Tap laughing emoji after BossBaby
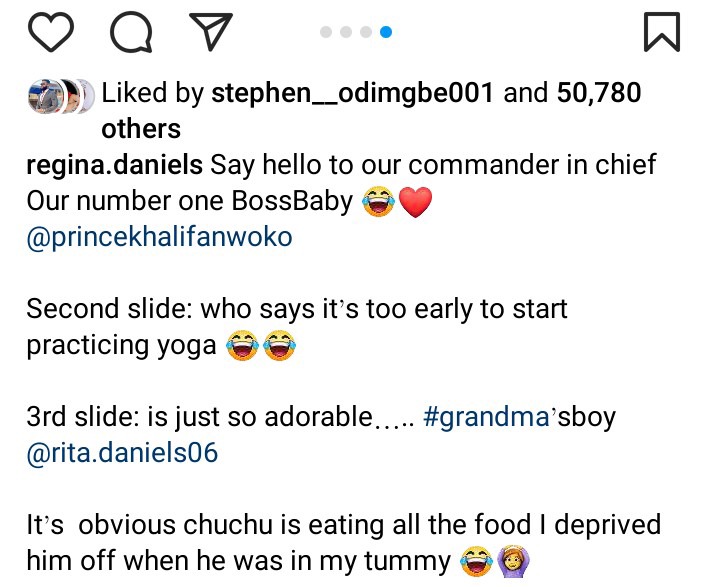720x587 pixels. (379, 203)
